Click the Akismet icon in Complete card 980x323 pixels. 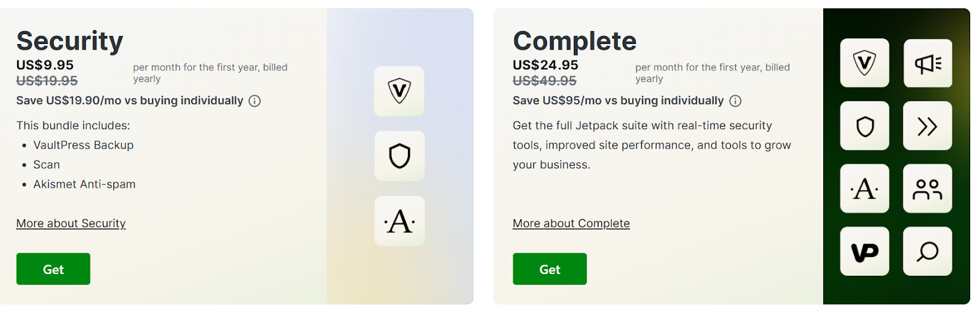point(864,188)
